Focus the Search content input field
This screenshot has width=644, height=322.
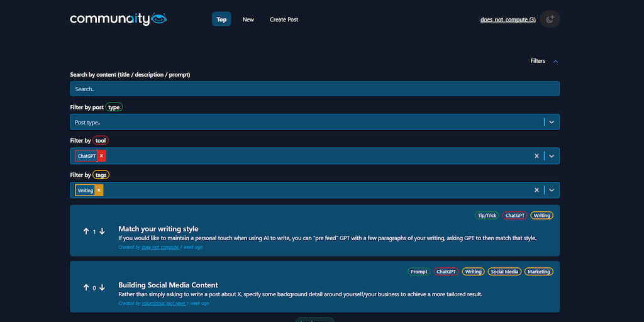(314, 89)
